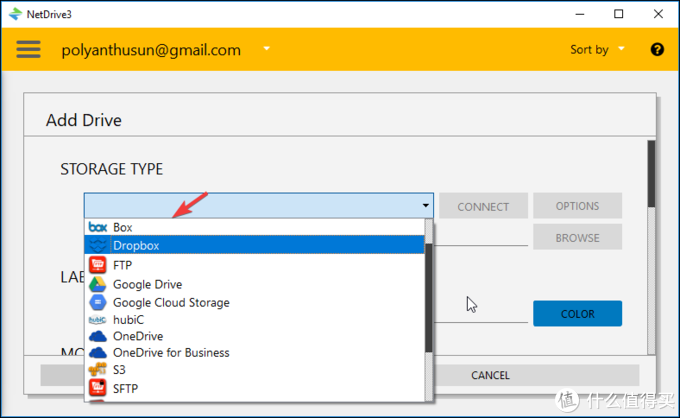Viewport: 680px width, 418px height.
Task: Select Box from storage list
Action: point(254,227)
